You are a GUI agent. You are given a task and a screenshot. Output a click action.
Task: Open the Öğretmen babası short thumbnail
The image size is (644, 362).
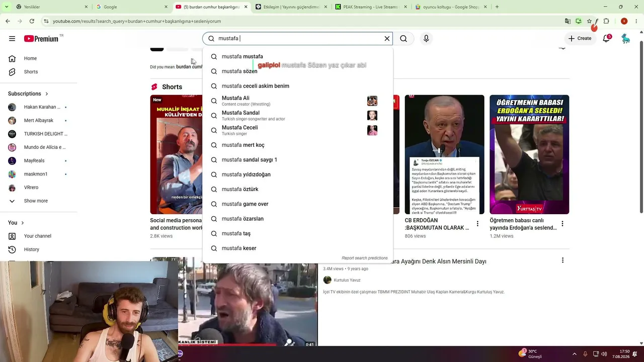(x=529, y=154)
